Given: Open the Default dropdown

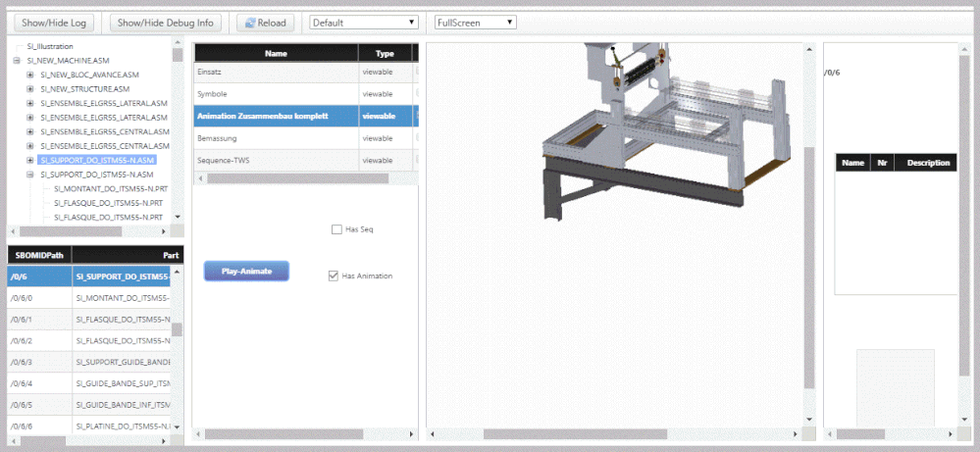Looking at the screenshot, I should tap(364, 23).
